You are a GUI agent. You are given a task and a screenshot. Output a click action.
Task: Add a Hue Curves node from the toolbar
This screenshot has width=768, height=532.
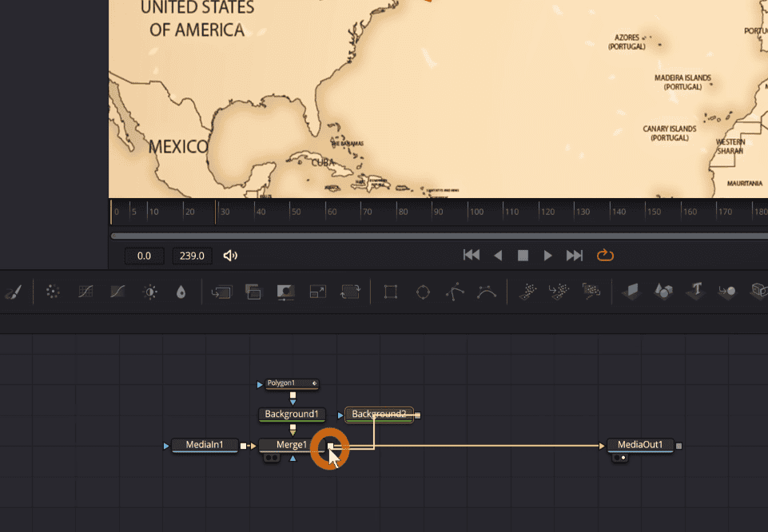[117, 292]
